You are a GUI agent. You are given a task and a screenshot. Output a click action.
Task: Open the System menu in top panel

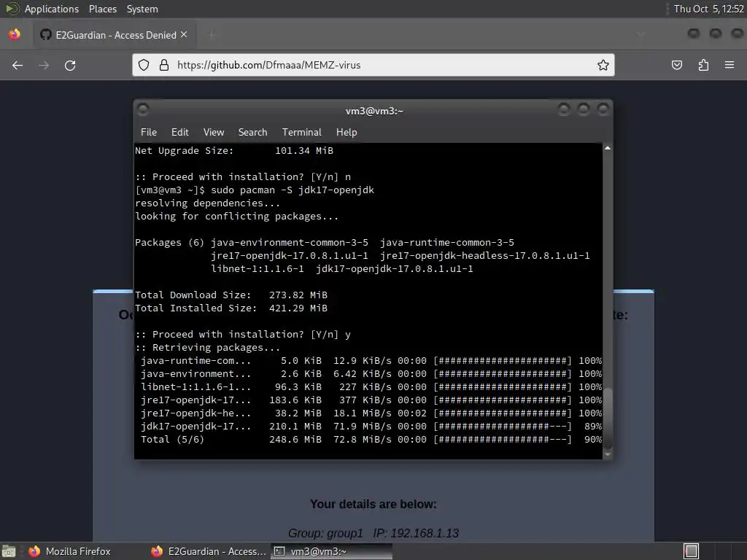pyautogui.click(x=142, y=9)
